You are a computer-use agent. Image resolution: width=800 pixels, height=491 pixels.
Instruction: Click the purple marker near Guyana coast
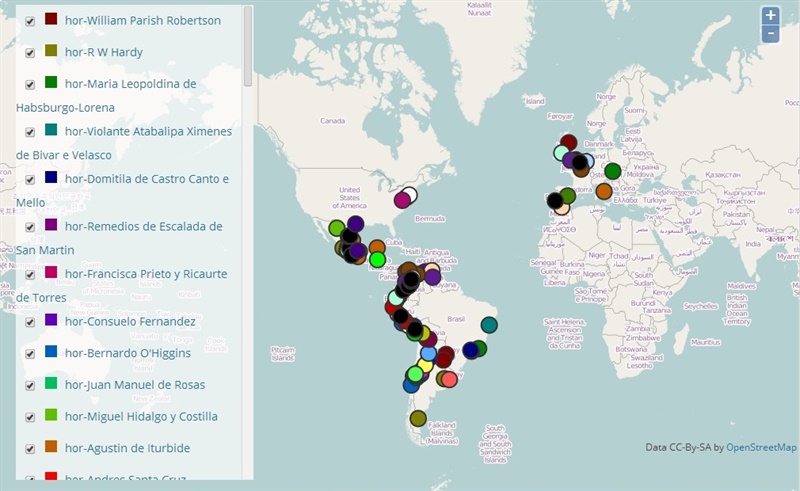[433, 277]
